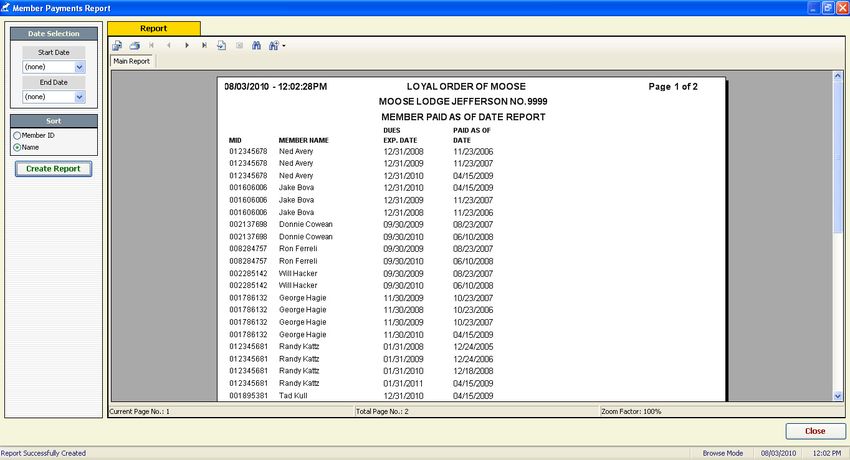
Task: Open the Go To Page icon
Action: point(222,46)
